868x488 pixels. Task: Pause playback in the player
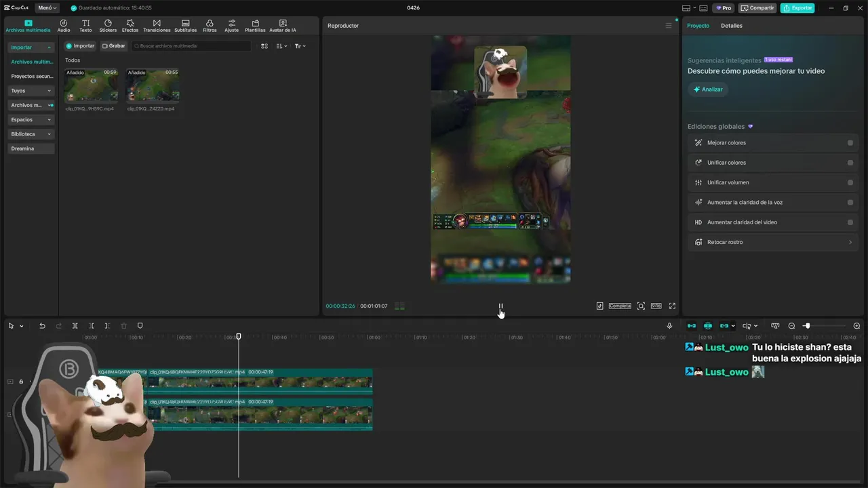click(x=500, y=306)
